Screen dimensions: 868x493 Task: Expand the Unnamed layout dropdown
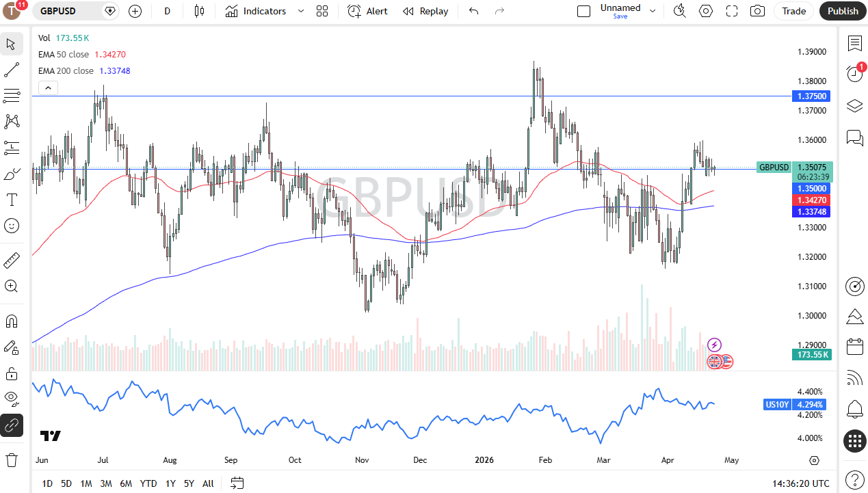[652, 11]
